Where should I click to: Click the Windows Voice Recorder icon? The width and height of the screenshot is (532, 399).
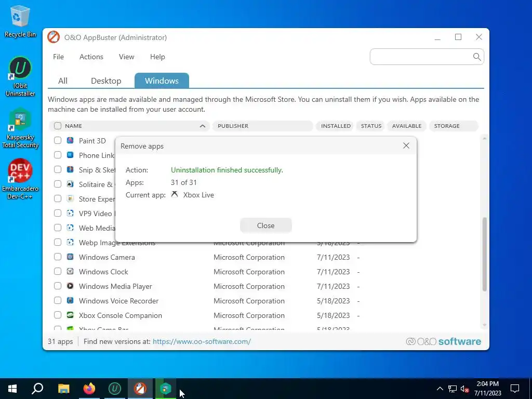coord(70,301)
